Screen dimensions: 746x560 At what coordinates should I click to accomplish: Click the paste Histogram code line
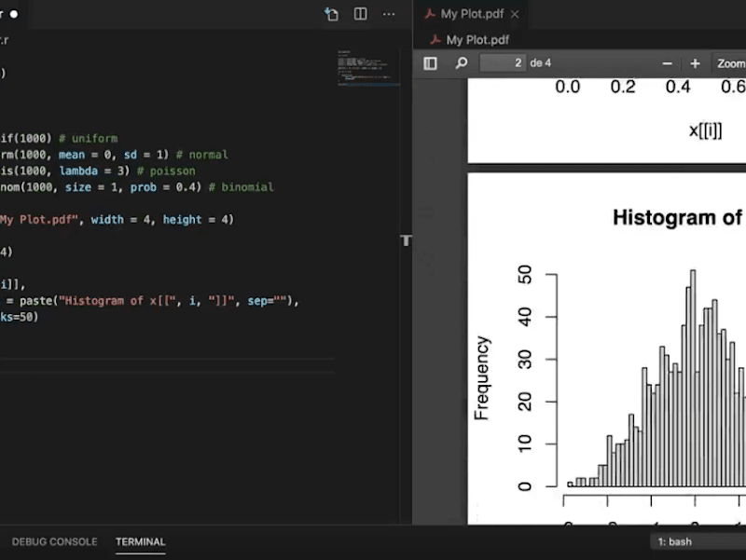tap(149, 301)
